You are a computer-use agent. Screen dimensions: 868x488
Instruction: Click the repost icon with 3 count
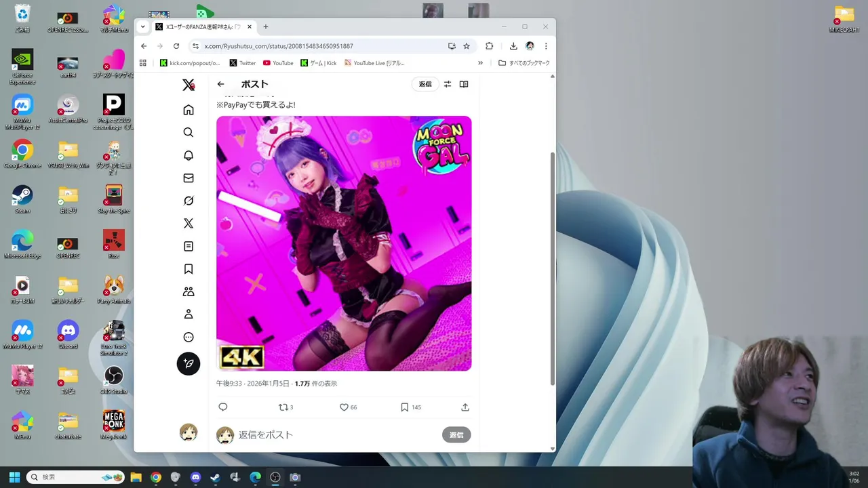click(x=285, y=407)
